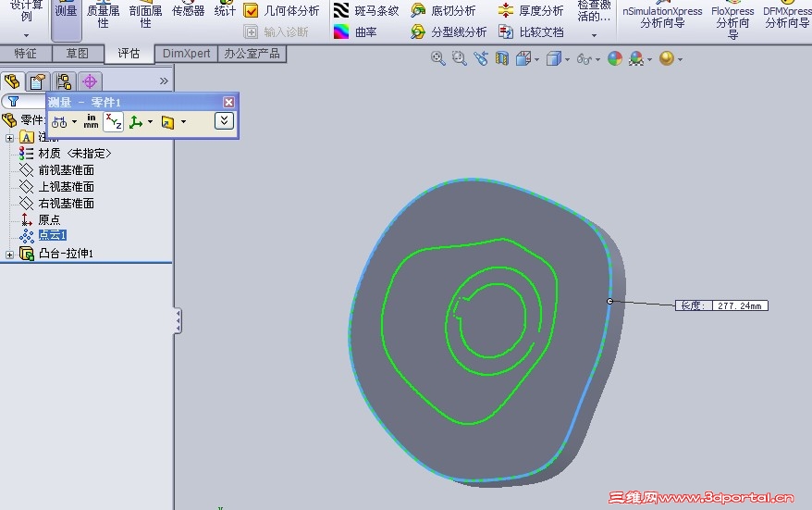812x510 pixels.
Task: Click Display Style cube icon
Action: (554, 58)
